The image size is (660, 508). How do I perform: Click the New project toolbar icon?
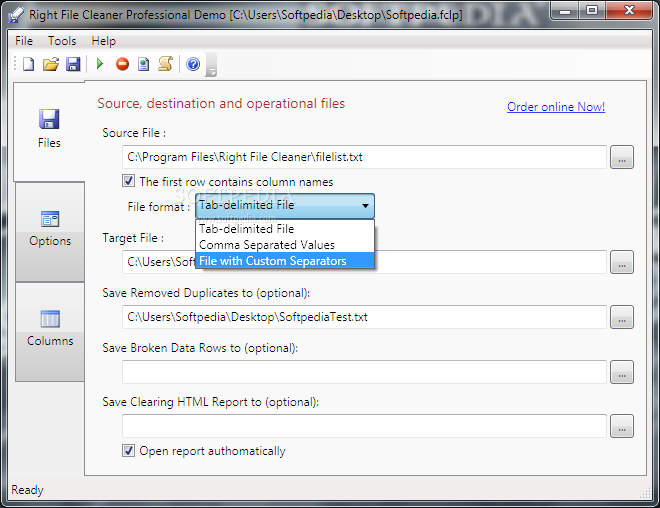tap(28, 64)
